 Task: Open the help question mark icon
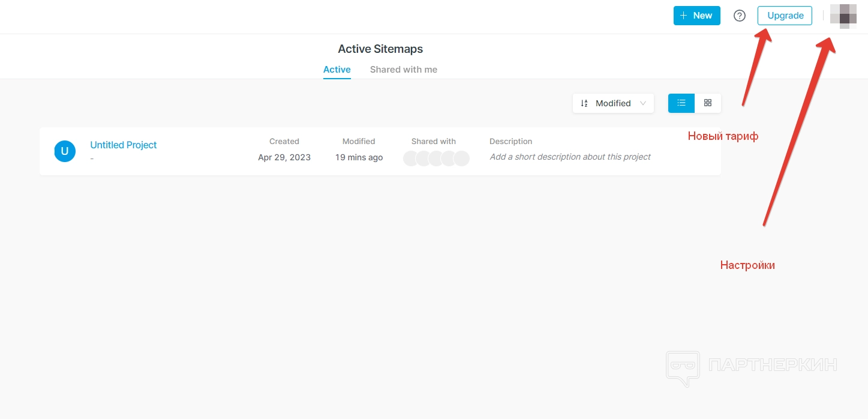tap(740, 16)
